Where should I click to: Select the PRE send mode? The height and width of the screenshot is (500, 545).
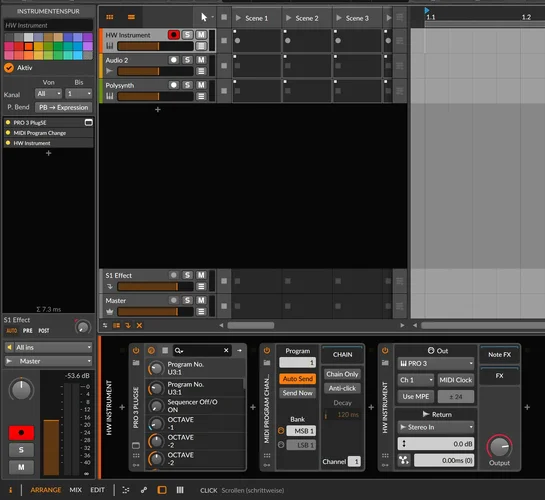[x=27, y=331]
